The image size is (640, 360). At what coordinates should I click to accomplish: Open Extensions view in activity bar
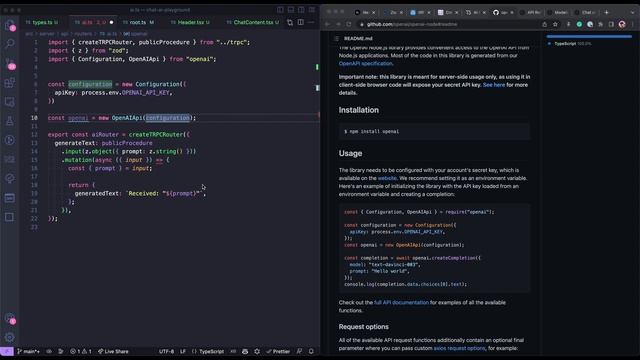coord(10,82)
